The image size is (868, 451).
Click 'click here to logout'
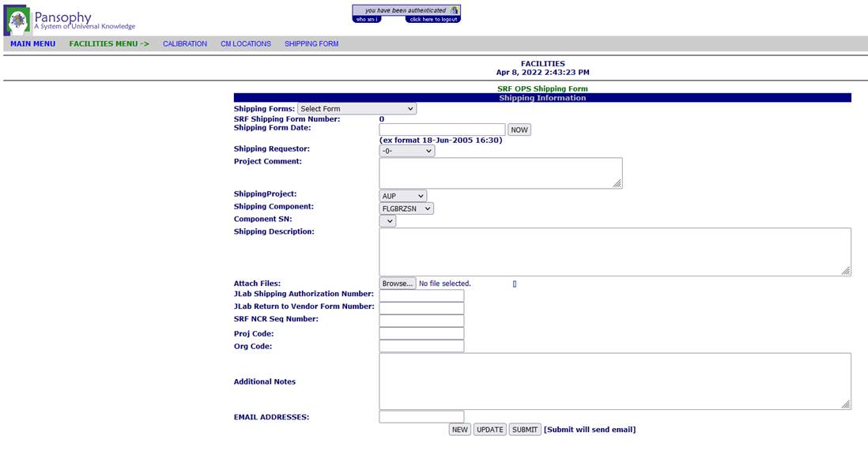[x=432, y=19]
